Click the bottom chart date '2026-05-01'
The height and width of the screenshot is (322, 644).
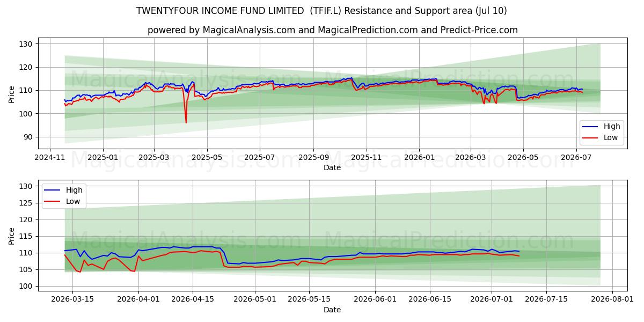pyautogui.click(x=254, y=299)
